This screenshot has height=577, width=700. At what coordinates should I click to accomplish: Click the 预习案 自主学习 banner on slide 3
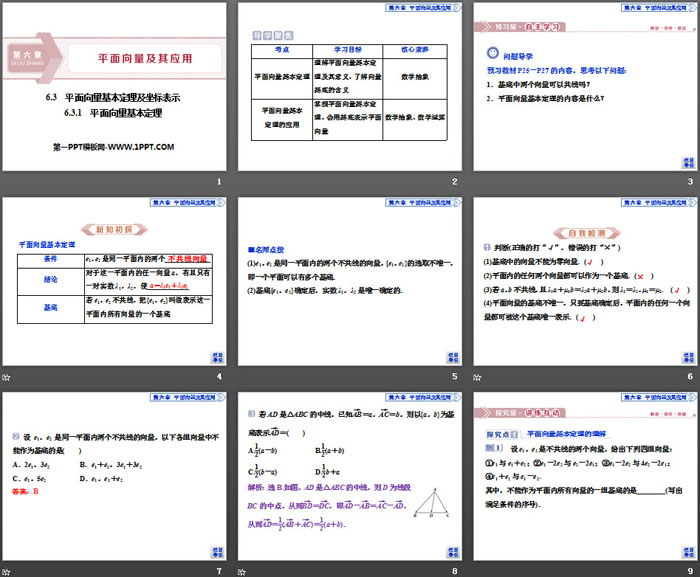520,27
